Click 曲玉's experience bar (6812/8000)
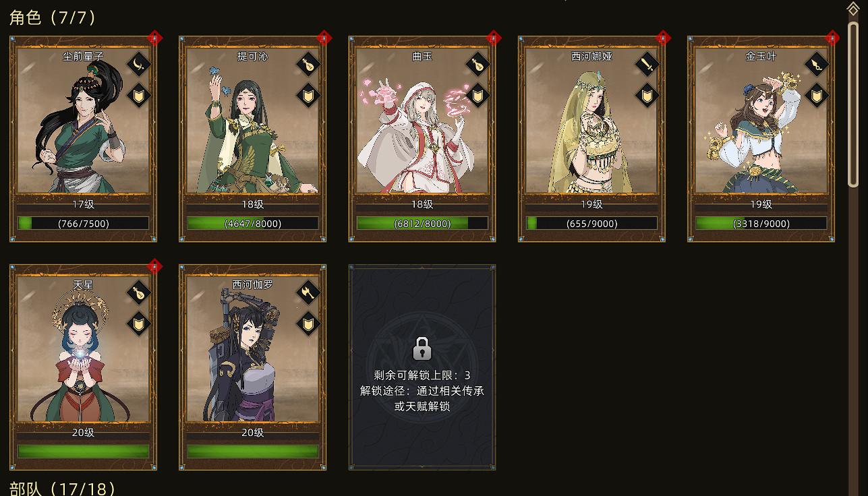This screenshot has width=868, height=496. [x=422, y=223]
